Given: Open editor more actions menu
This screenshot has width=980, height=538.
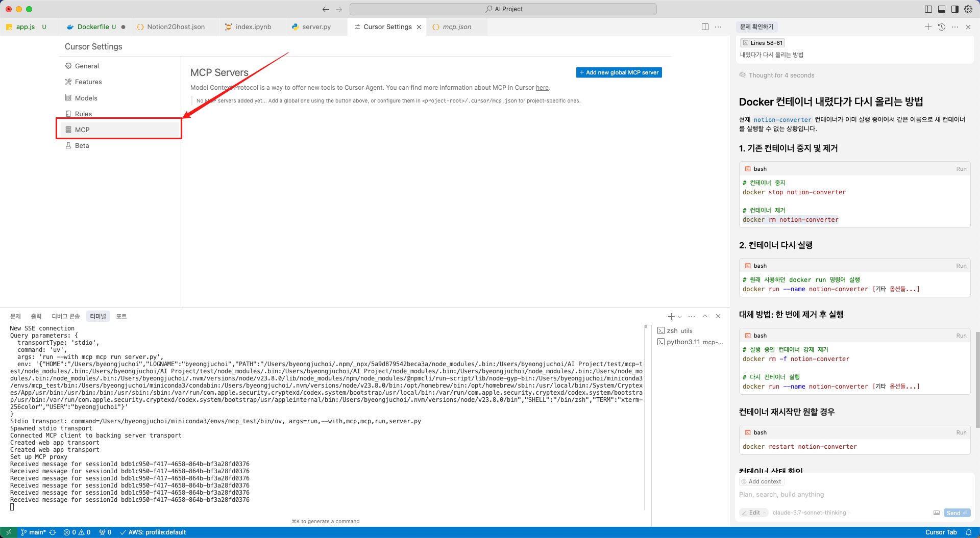Looking at the screenshot, I should [718, 27].
